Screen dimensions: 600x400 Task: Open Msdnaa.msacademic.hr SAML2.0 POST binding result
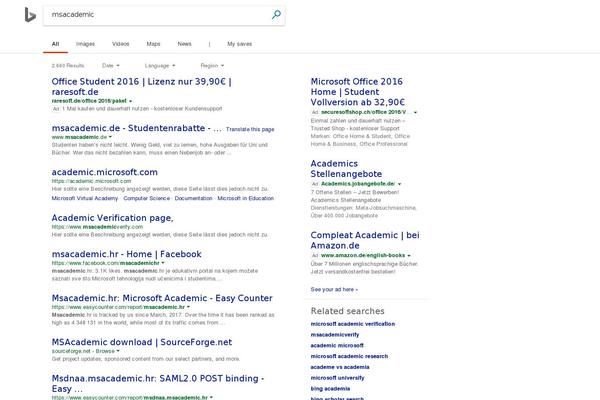[x=158, y=384]
